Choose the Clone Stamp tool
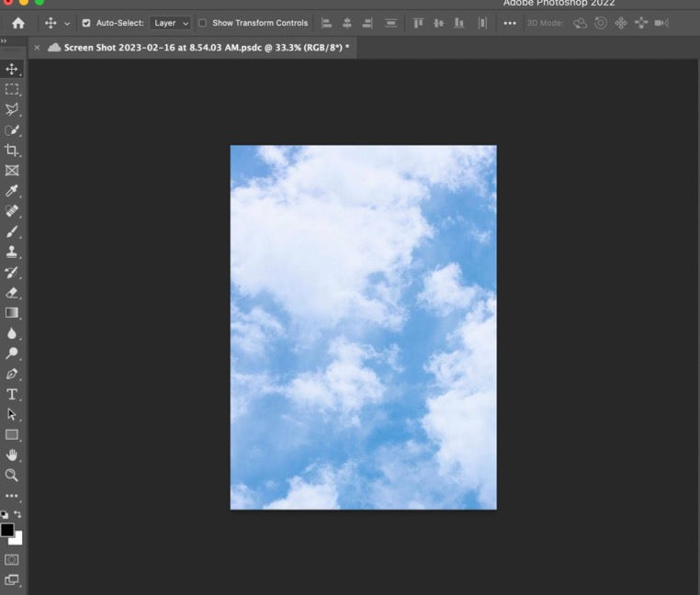This screenshot has height=595, width=700. (x=12, y=252)
